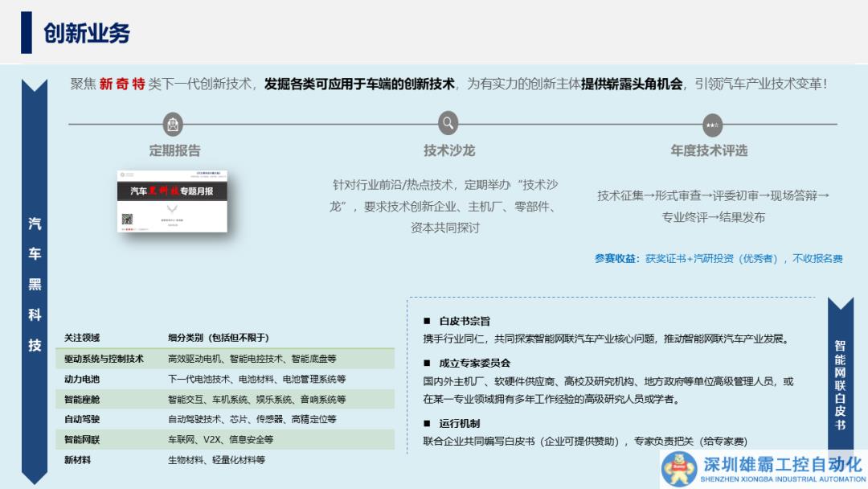Select the 动力电池 table row

[x=225, y=379]
